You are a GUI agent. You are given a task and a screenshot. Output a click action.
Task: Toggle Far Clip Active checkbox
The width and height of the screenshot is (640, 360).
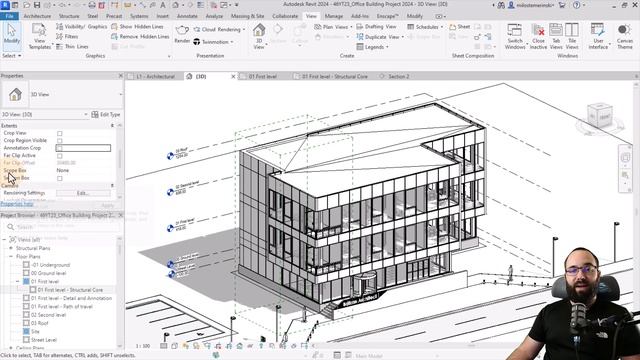(60, 156)
